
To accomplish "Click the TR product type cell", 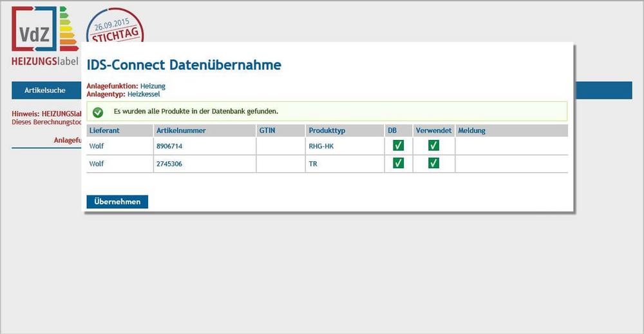I will [x=313, y=164].
